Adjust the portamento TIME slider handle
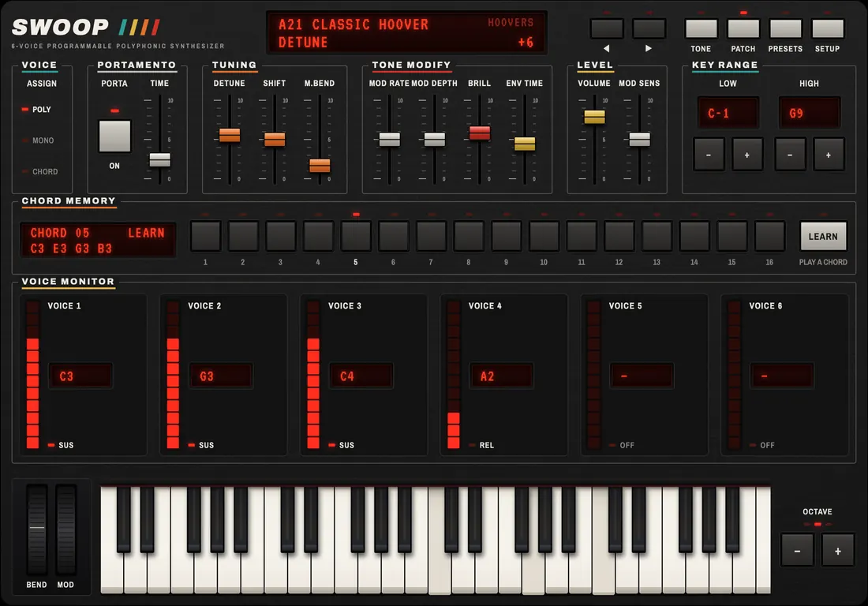 [160, 160]
